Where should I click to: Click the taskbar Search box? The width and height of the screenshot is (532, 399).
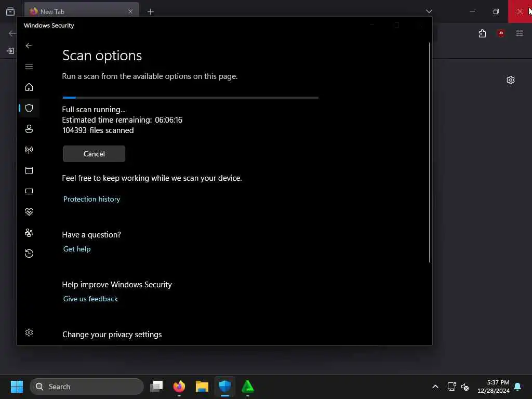[87, 387]
